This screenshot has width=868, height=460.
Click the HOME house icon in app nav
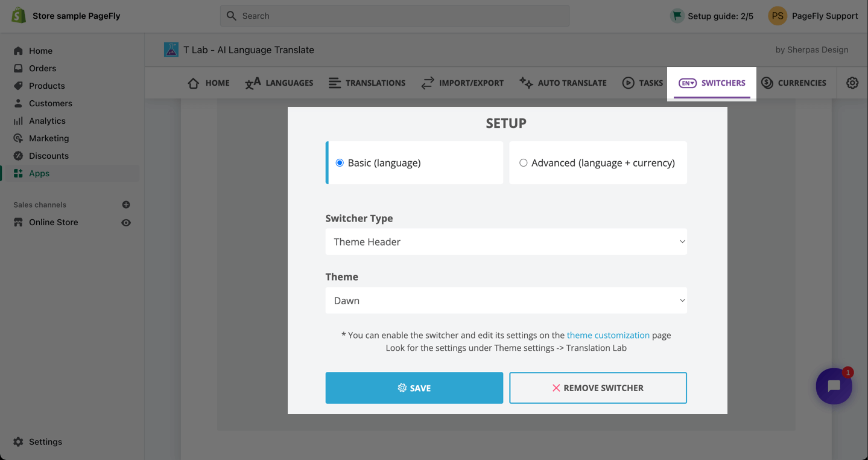(x=194, y=83)
